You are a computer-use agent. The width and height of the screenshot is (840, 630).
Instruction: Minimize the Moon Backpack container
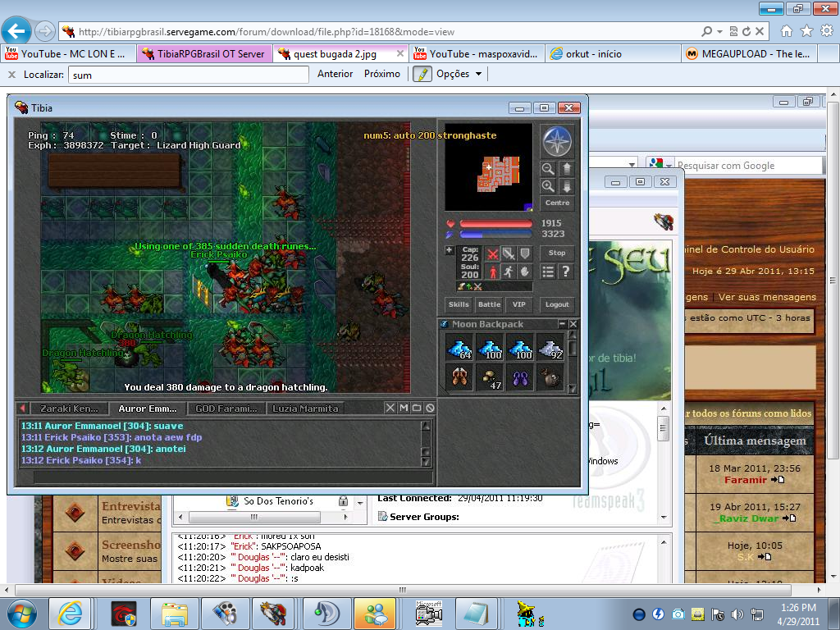point(562,323)
